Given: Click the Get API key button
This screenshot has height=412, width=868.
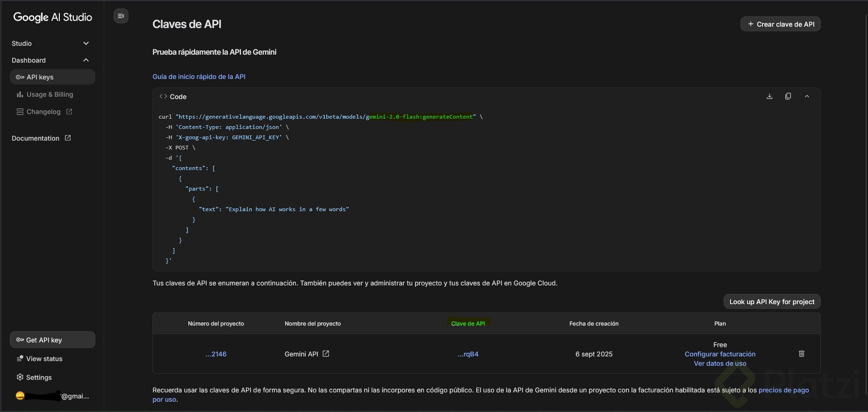Looking at the screenshot, I should [x=52, y=340].
